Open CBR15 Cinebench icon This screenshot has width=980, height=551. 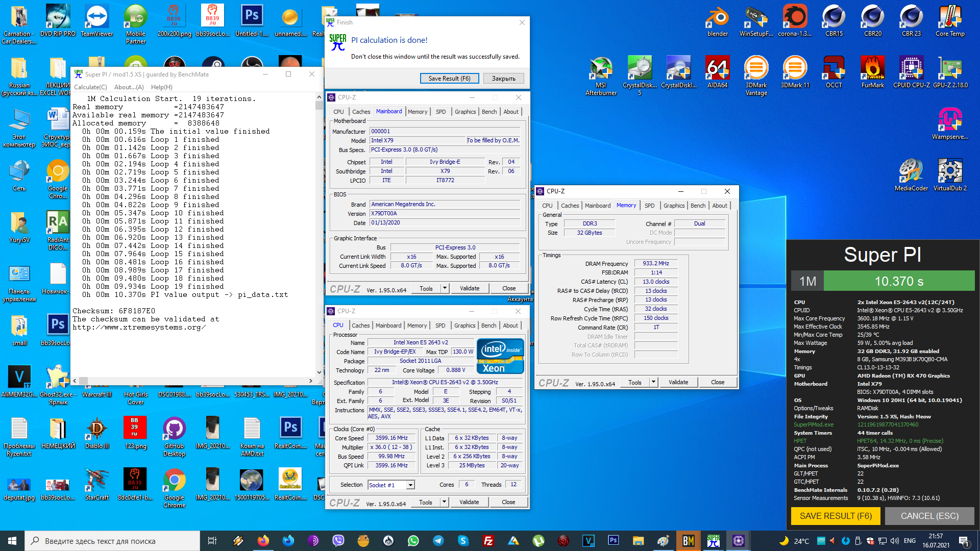pyautogui.click(x=834, y=20)
